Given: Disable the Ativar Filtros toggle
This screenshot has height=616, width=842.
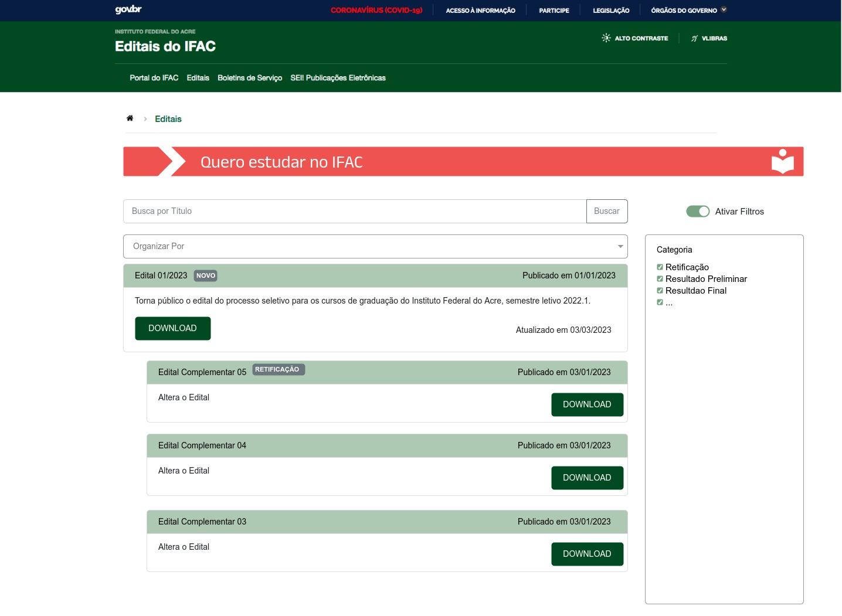Looking at the screenshot, I should tap(698, 212).
